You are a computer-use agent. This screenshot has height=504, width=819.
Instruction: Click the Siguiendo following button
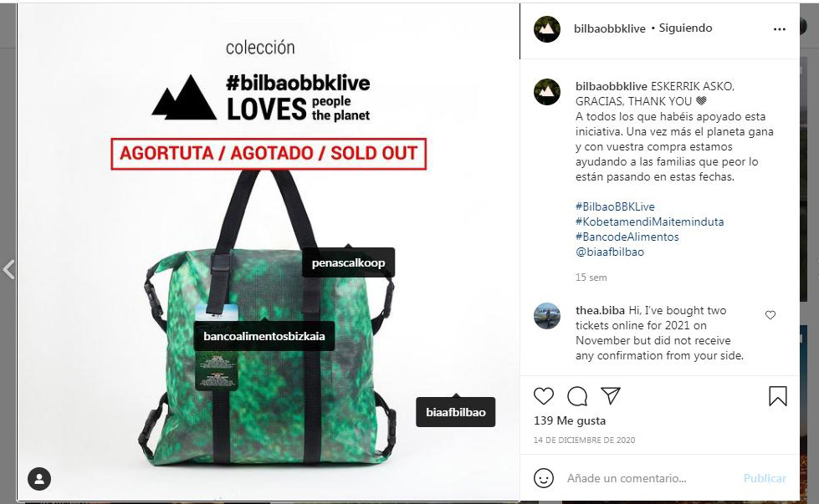point(685,28)
